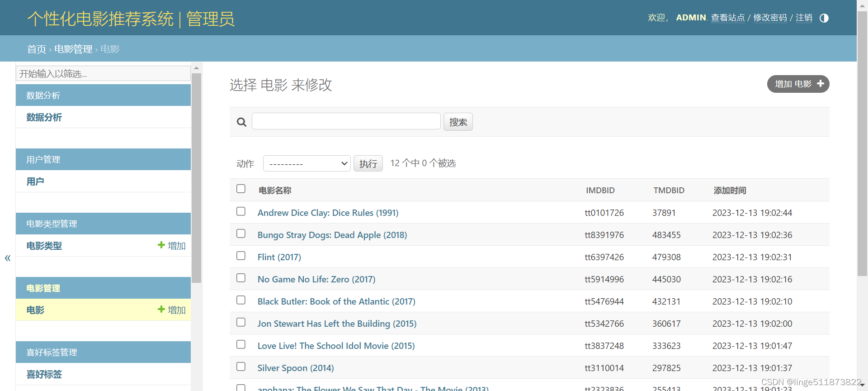Click the TMDB ID cell 483455

666,235
